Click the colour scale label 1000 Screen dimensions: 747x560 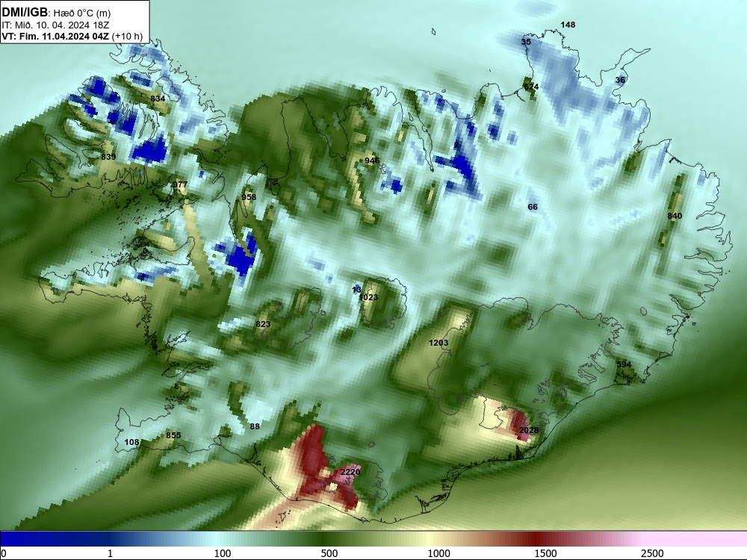click(439, 553)
